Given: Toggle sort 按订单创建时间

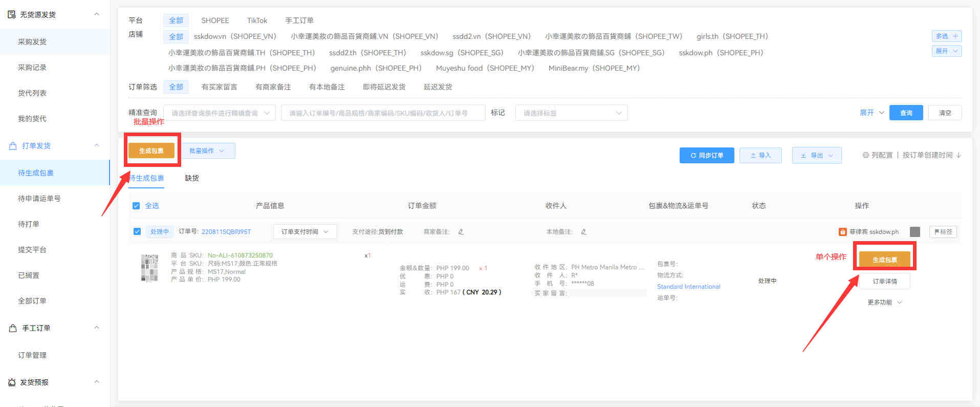Looking at the screenshot, I should coord(932,155).
